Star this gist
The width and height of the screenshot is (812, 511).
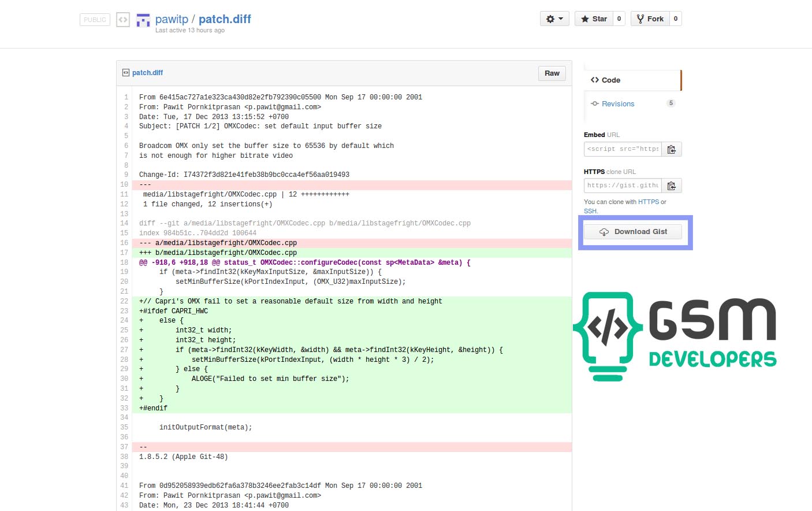coord(594,18)
